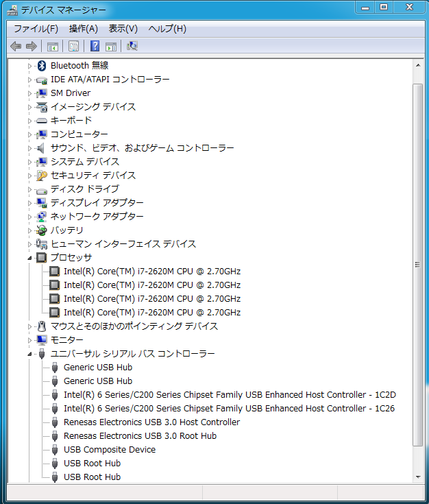Expand the SM Driver node
The image size is (429, 504).
click(29, 93)
